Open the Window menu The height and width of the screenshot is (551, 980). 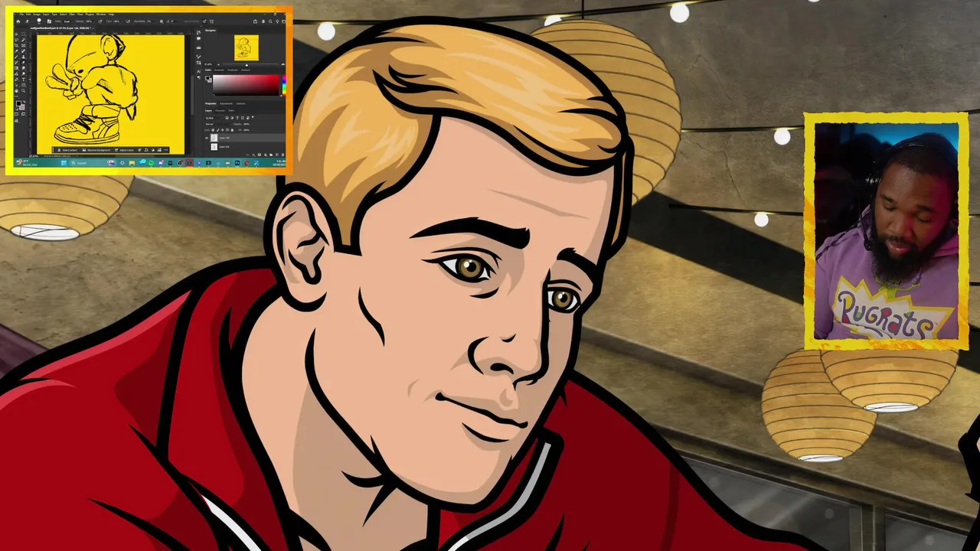(x=101, y=15)
